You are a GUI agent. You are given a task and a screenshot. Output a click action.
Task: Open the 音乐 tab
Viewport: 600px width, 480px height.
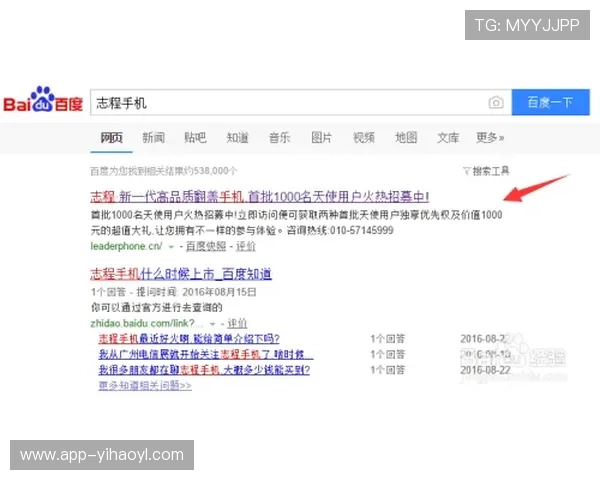click(x=279, y=137)
